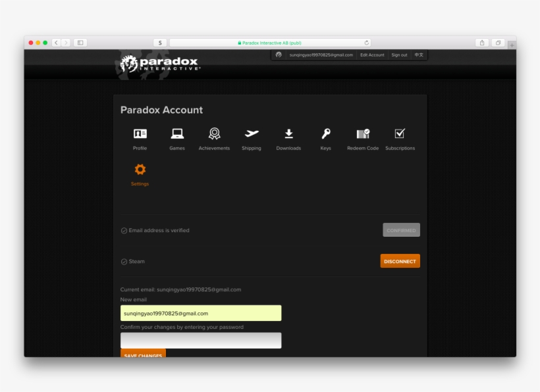The image size is (540, 392).
Task: Focus the password confirmation field
Action: coord(201,340)
